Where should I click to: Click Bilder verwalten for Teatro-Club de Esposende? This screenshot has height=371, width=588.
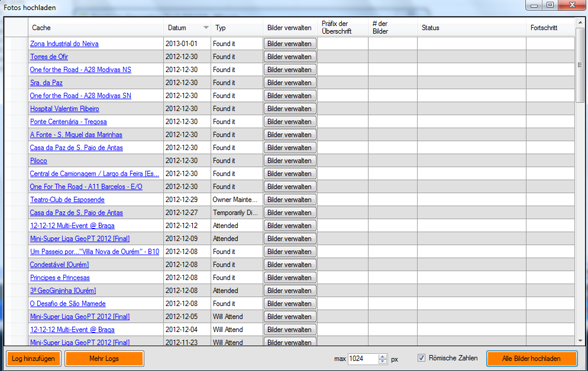click(x=290, y=200)
